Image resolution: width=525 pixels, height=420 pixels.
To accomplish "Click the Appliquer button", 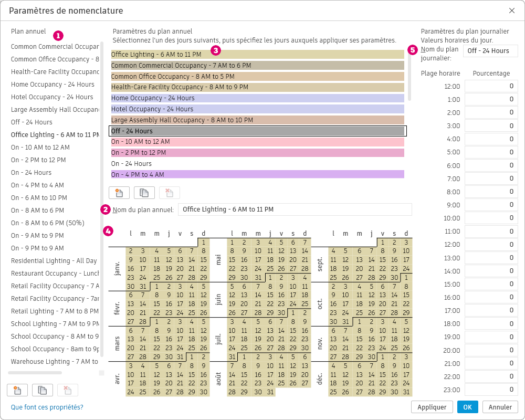I will tap(432, 407).
